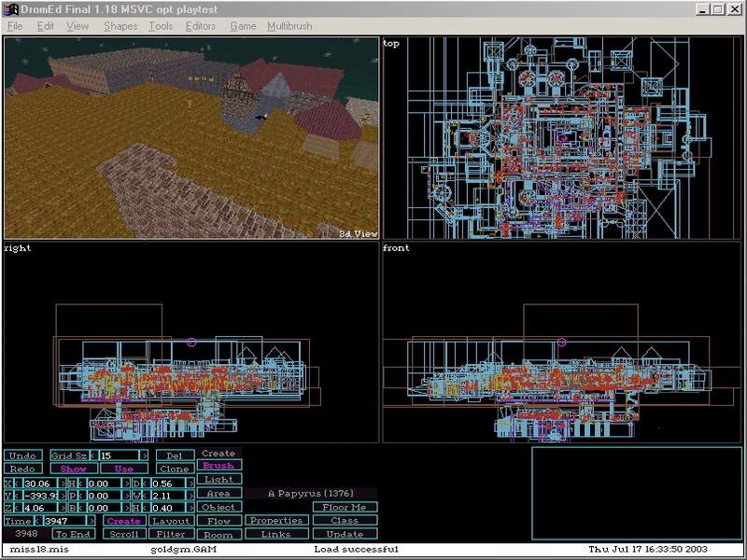The width and height of the screenshot is (747, 560).
Task: Increase the Y position value
Action: tap(63, 496)
